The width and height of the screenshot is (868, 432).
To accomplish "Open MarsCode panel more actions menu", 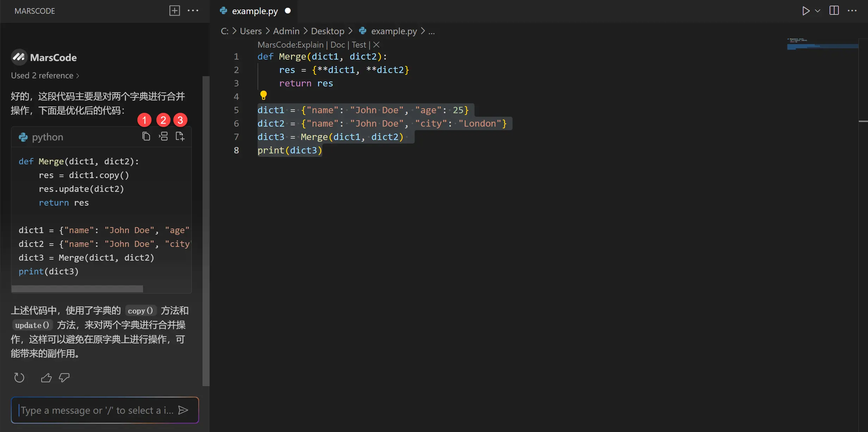I will 193,11.
